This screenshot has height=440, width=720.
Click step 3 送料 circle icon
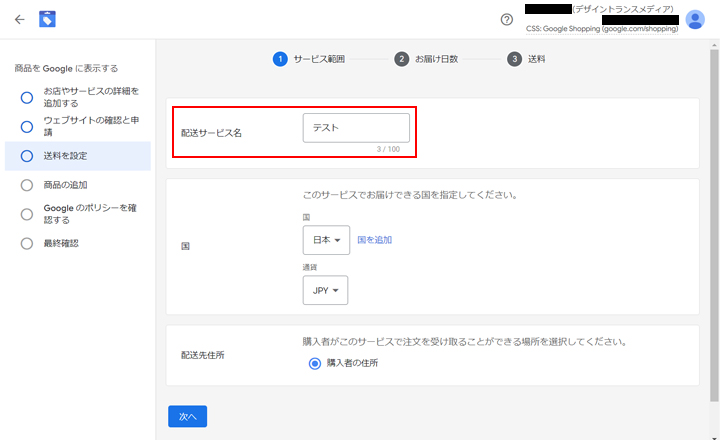click(514, 59)
